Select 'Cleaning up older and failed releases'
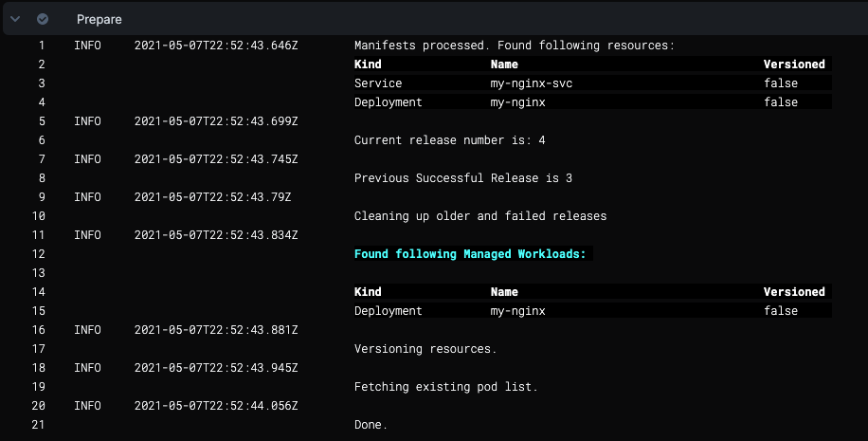The width and height of the screenshot is (868, 441). [479, 216]
